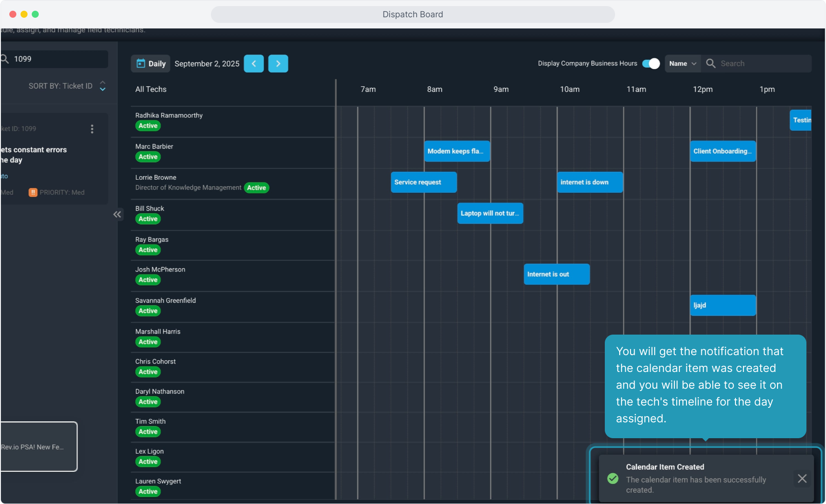Open the Daily view selector
Screen dimensions: 826x504
[151, 63]
